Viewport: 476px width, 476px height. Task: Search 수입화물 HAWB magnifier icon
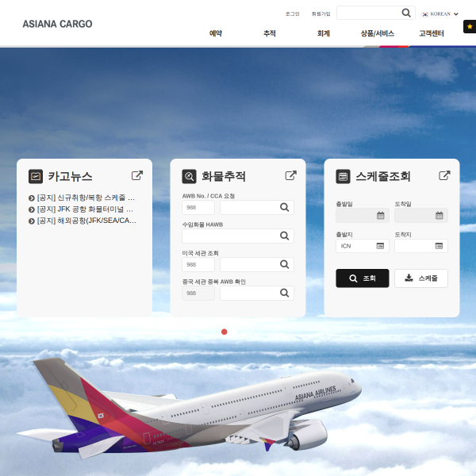285,236
